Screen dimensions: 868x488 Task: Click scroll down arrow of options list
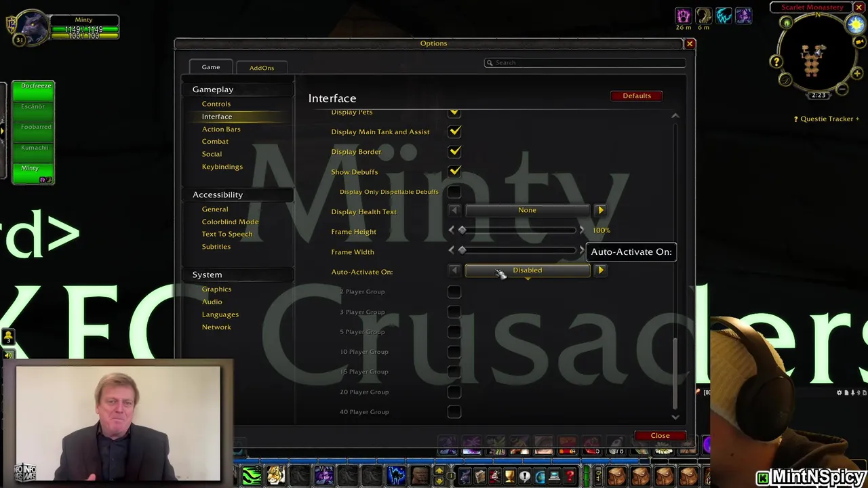pyautogui.click(x=675, y=417)
